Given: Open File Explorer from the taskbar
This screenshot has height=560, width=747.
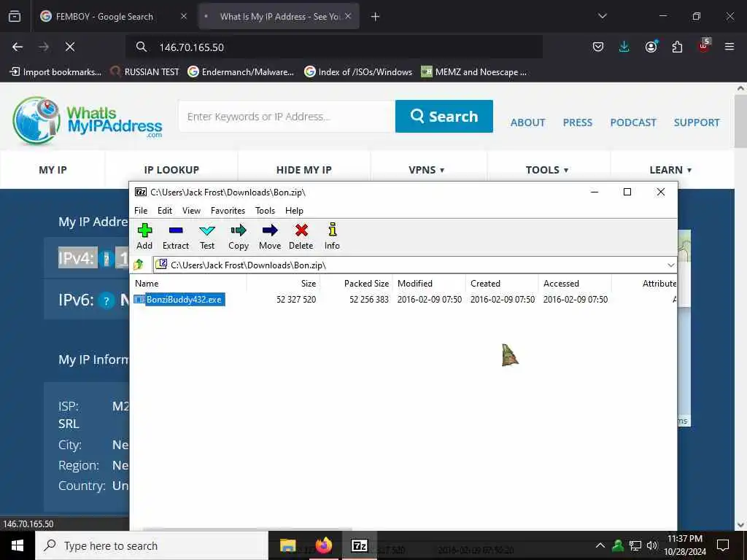Looking at the screenshot, I should [x=287, y=545].
